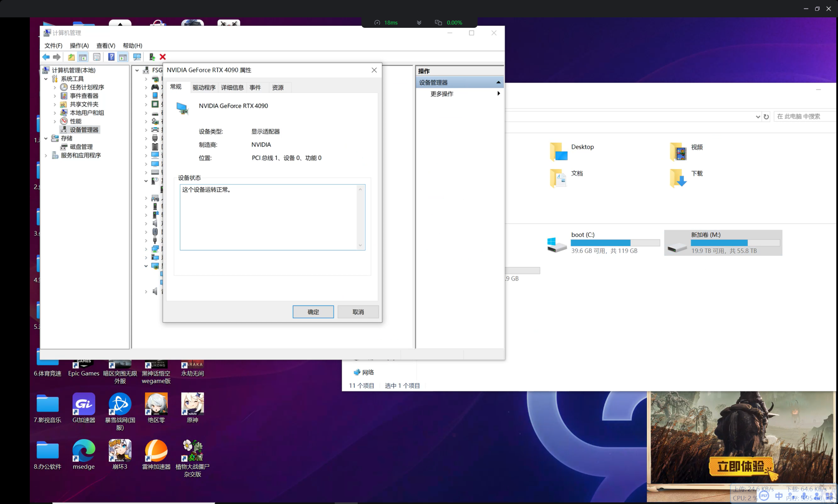Viewport: 838px width, 504px height.
Task: Expand the 性能 tree node
Action: 55,121
